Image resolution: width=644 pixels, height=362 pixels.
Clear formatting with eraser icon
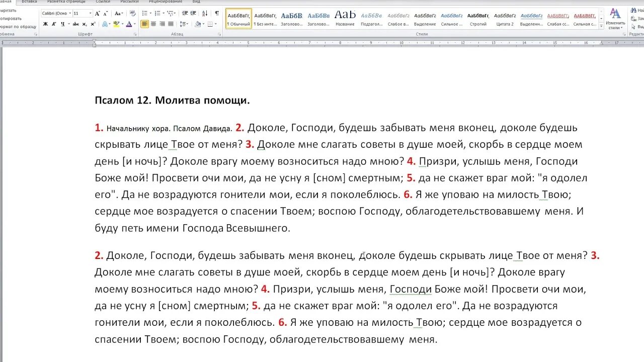click(132, 13)
